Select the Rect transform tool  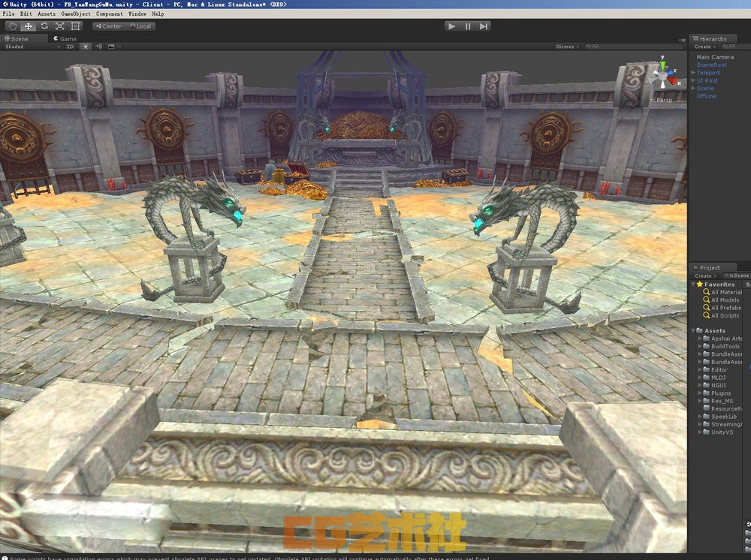[75, 26]
